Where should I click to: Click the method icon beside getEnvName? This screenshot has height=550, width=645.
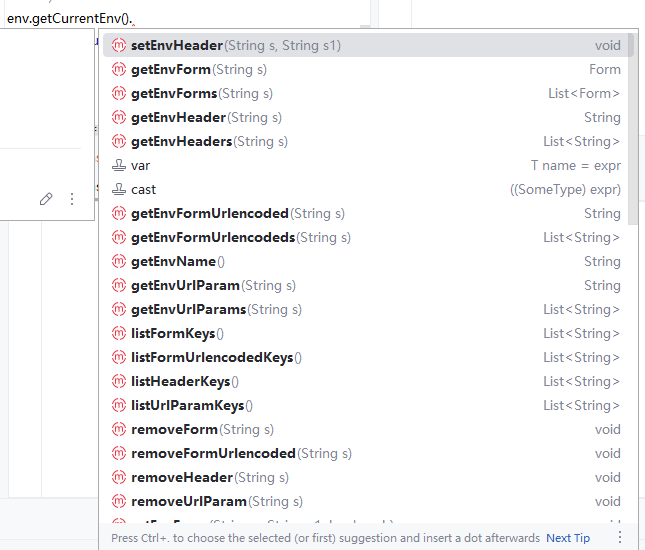[x=119, y=262]
